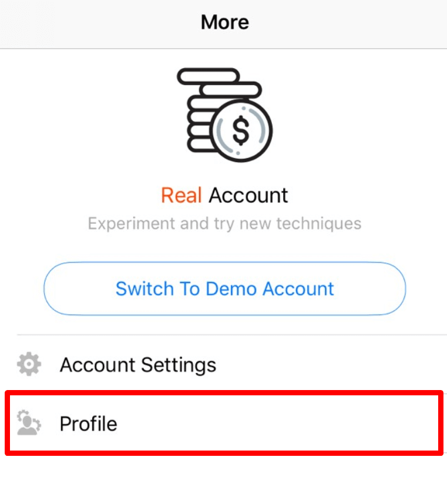Click the Profile person-with-gear icon
This screenshot has width=447, height=504.
tap(29, 423)
